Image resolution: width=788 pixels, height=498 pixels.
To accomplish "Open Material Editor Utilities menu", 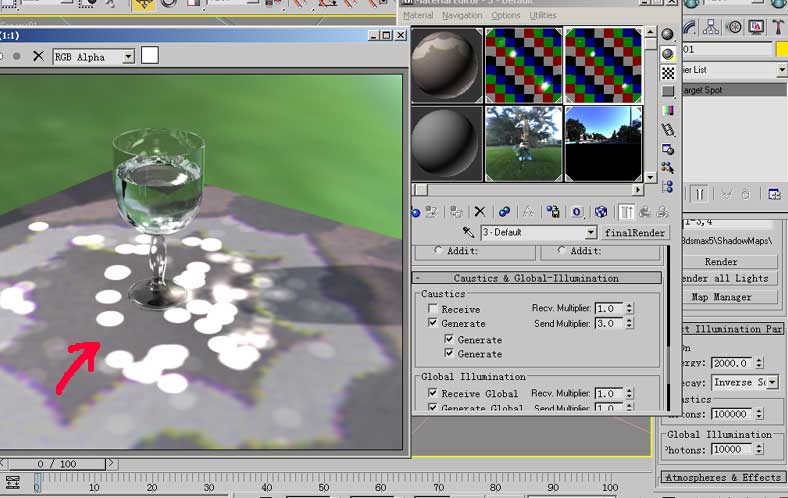I will [x=543, y=16].
